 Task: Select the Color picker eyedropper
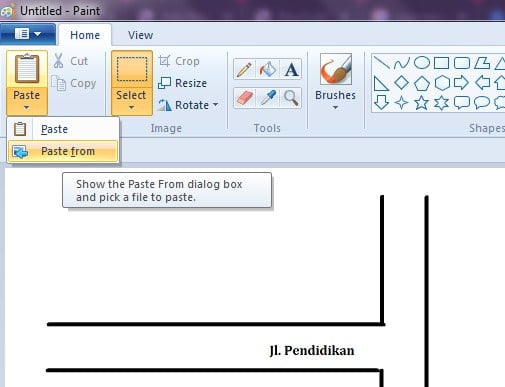tap(268, 98)
